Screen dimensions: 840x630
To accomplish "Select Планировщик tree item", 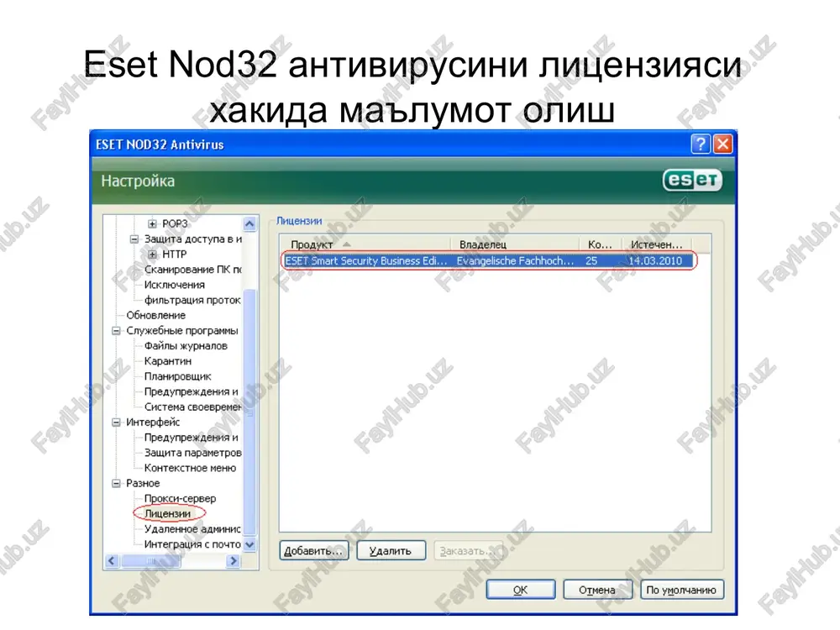I will coord(177,376).
